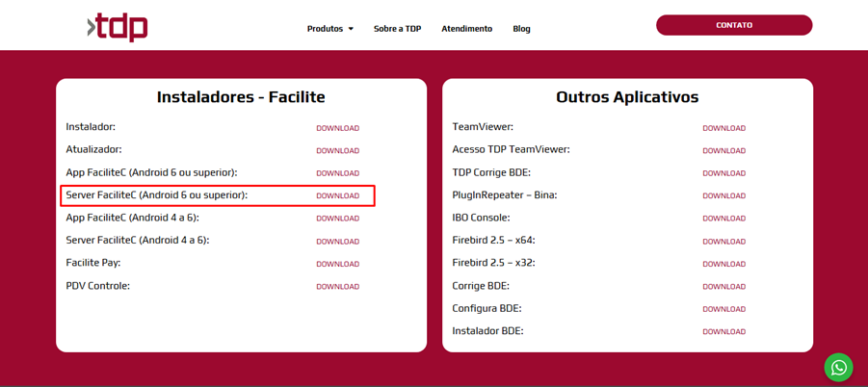Download Server FaciliteC Android 4 a 6

pyautogui.click(x=338, y=242)
